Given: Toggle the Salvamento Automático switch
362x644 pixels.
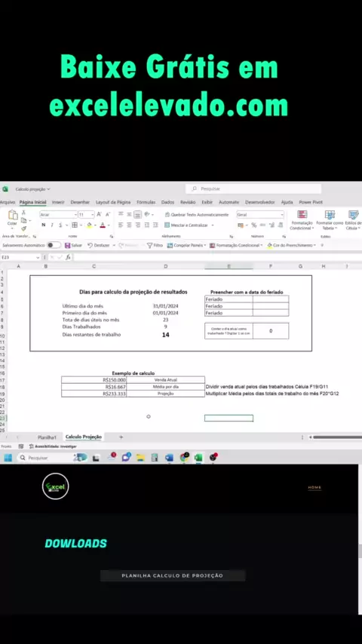Looking at the screenshot, I should point(53,245).
